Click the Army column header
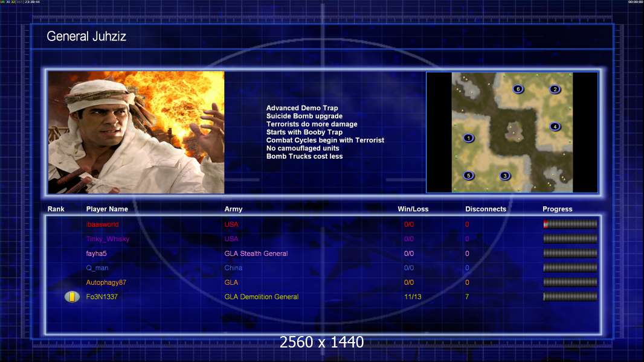 click(233, 209)
